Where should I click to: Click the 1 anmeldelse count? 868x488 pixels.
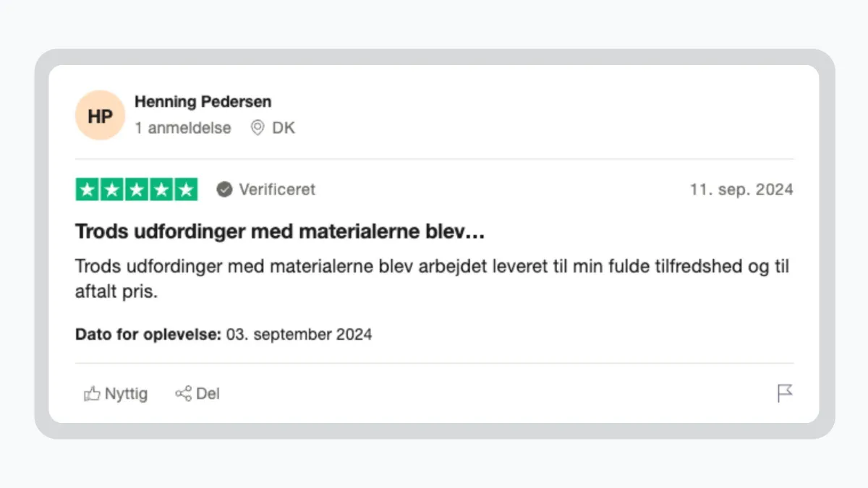(183, 128)
